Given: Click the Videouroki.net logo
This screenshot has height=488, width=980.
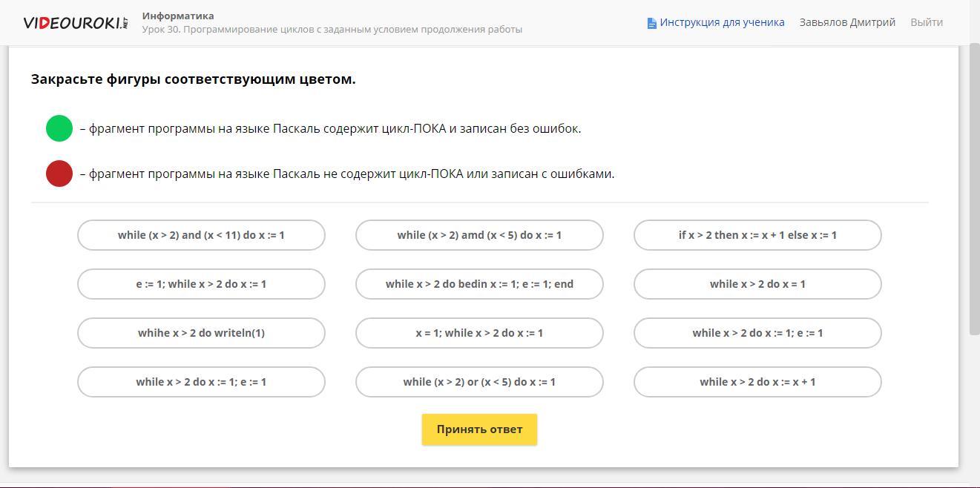Looking at the screenshot, I should (x=76, y=22).
